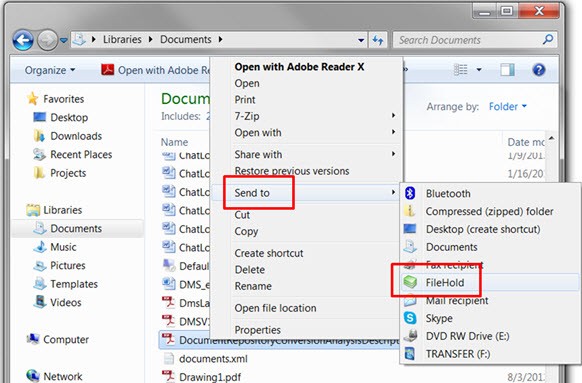Send to DVD RW Drive (E:)
Screen dimensions: 582x383
pos(490,336)
